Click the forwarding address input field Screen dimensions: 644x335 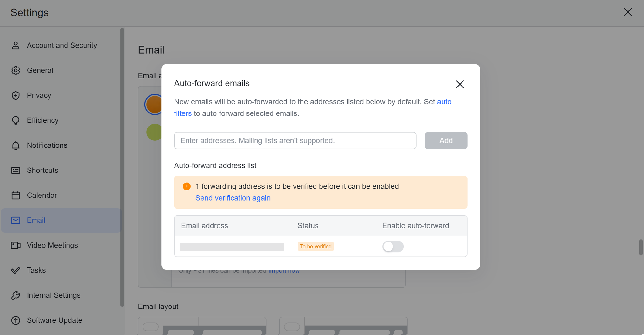295,140
